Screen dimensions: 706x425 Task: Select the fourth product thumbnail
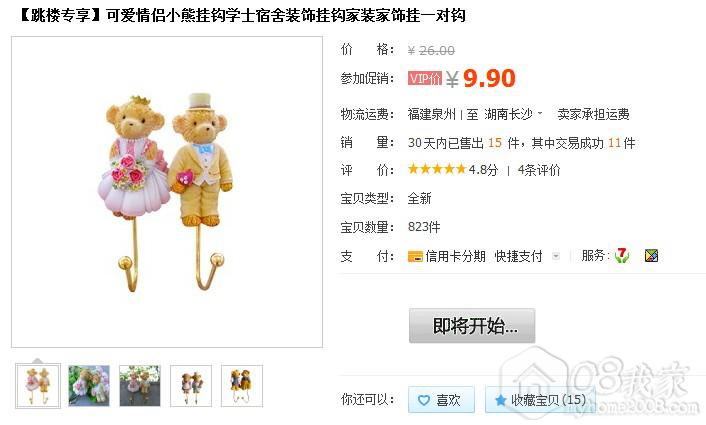pyautogui.click(x=191, y=386)
